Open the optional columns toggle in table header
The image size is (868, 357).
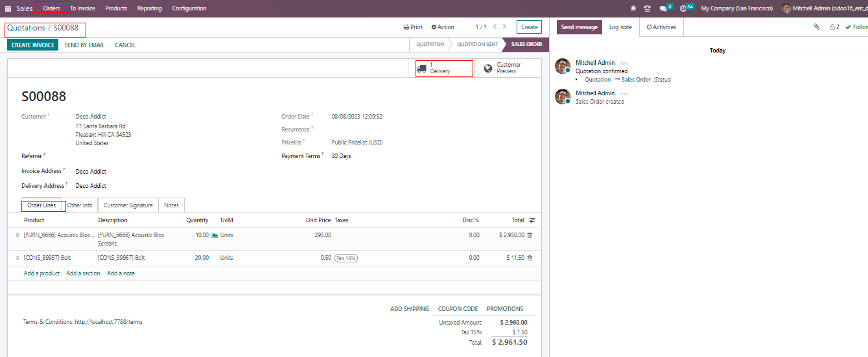532,220
